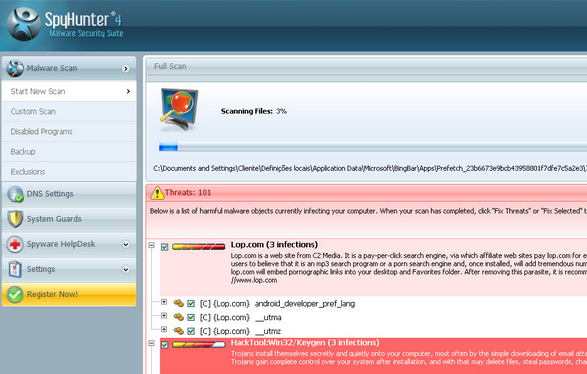Open the DNS Settings globe icon

coord(15,194)
